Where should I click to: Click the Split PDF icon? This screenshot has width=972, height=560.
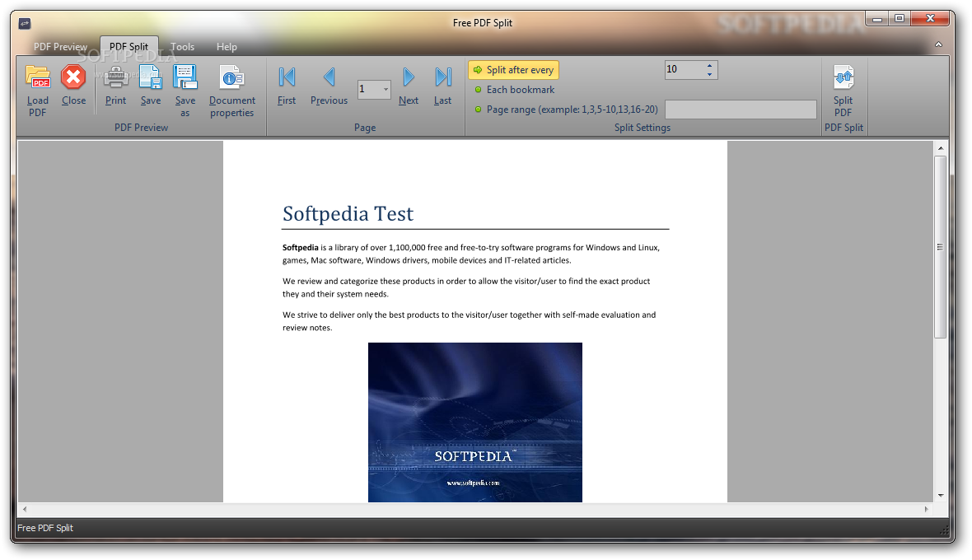[x=843, y=77]
